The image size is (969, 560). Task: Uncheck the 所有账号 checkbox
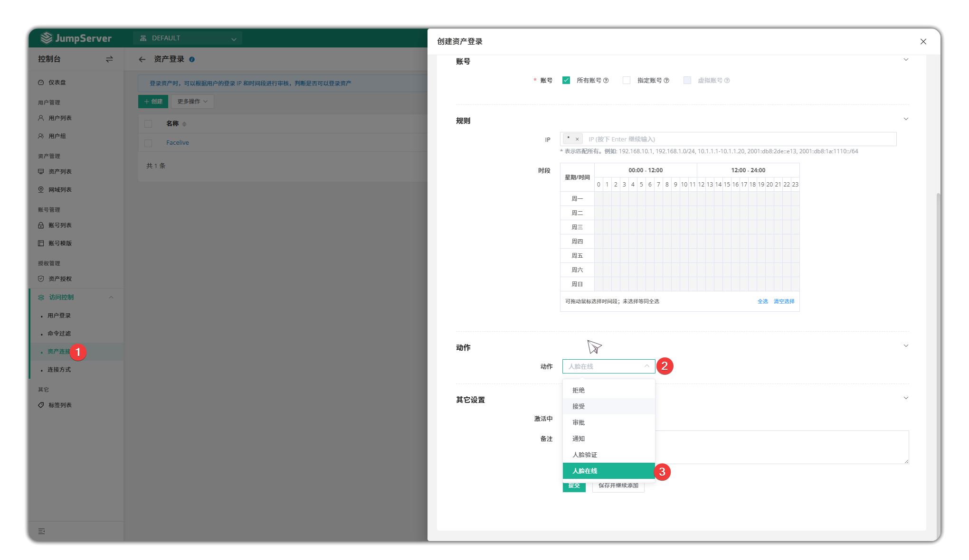pos(566,81)
